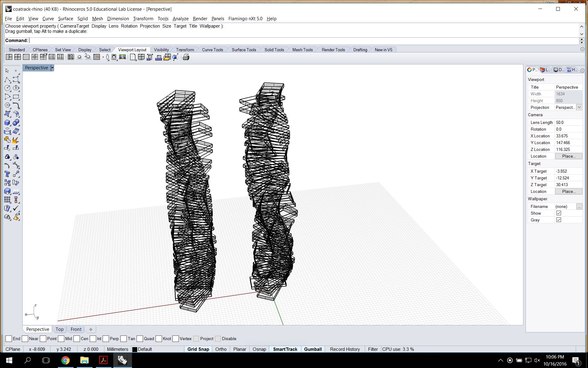Image resolution: width=588 pixels, height=368 pixels.
Task: Select the Rectangular Array tool
Action: (x=7, y=200)
